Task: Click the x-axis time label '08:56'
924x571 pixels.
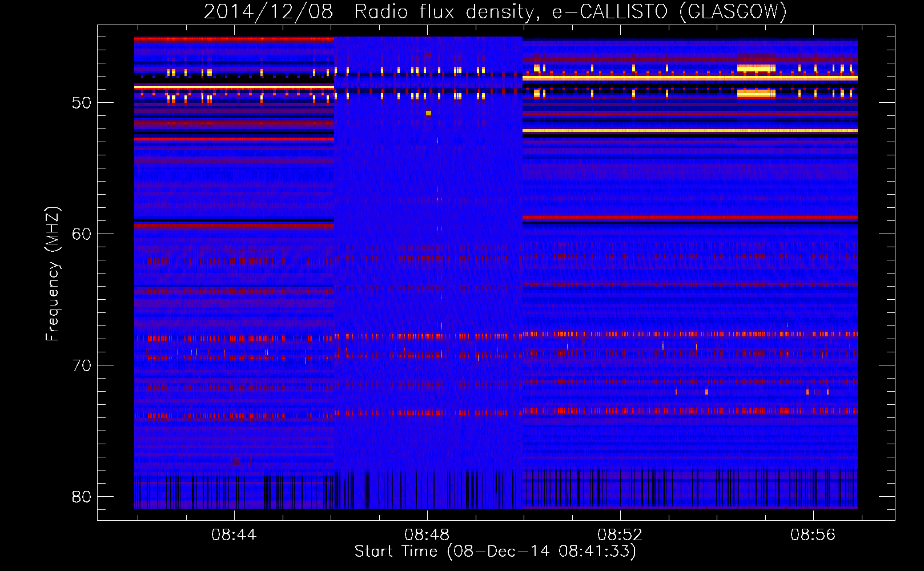Action: (x=813, y=534)
